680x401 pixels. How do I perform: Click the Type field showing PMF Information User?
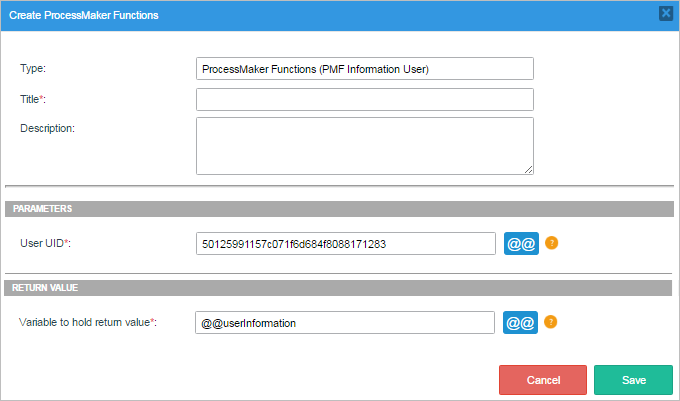(364, 68)
